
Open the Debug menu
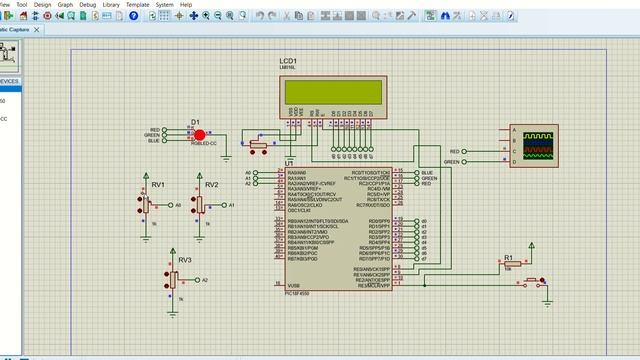point(87,4)
